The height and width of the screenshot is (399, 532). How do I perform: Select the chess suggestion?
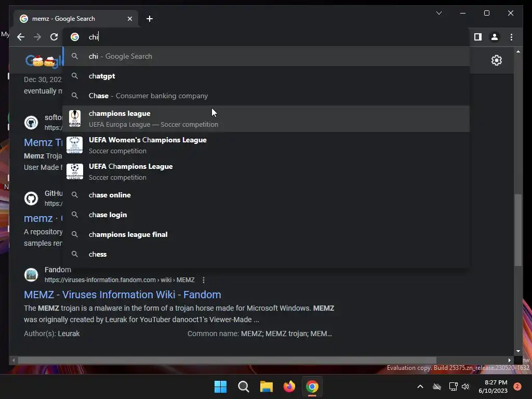[x=266, y=254]
